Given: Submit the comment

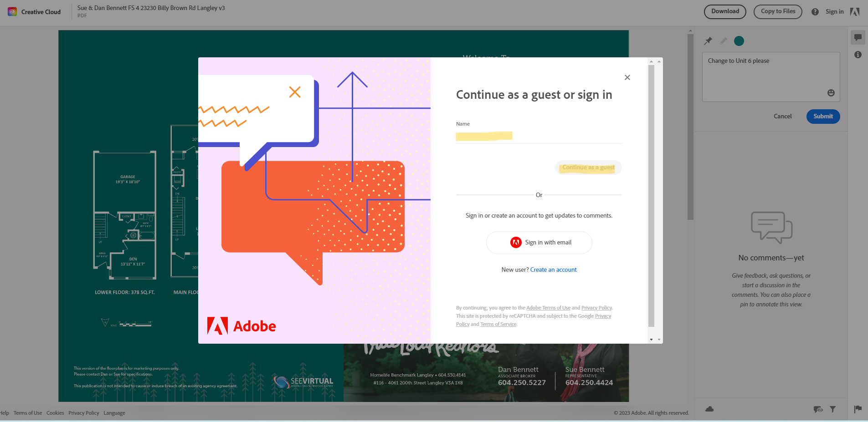Looking at the screenshot, I should point(823,117).
